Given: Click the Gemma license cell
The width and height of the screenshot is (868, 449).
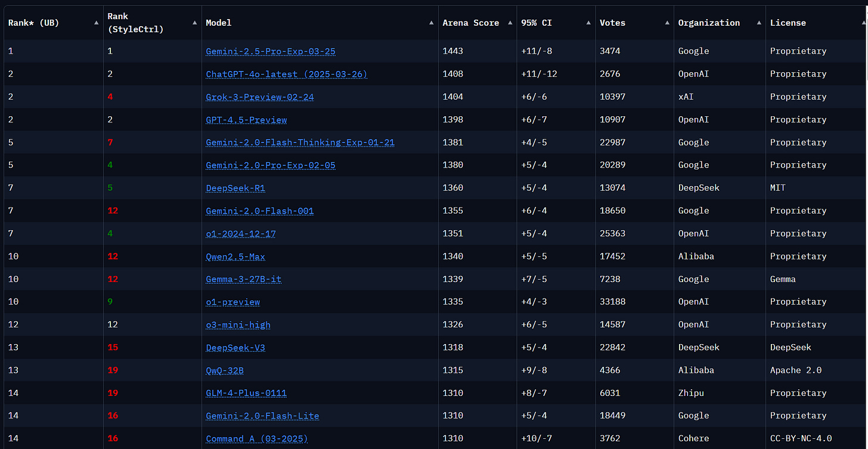Looking at the screenshot, I should (x=783, y=279).
